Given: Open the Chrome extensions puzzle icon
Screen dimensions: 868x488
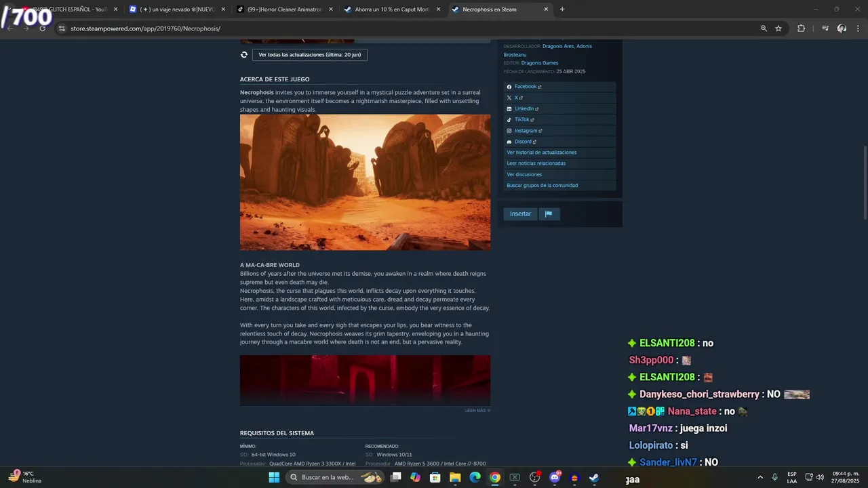Looking at the screenshot, I should pos(801,28).
